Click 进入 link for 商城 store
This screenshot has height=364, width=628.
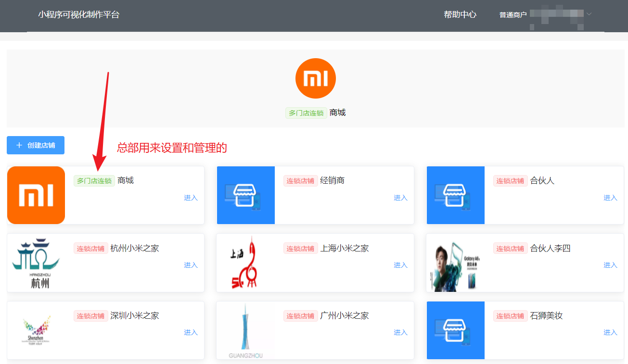point(191,198)
